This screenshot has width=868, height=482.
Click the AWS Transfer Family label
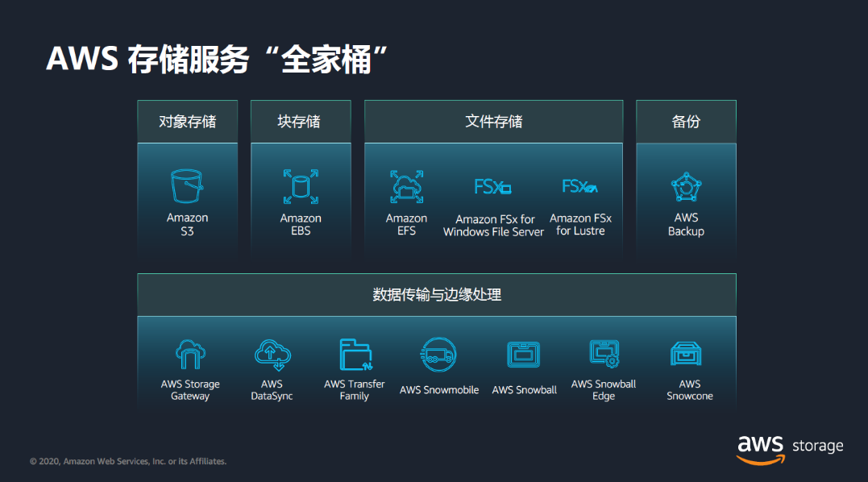pyautogui.click(x=355, y=389)
